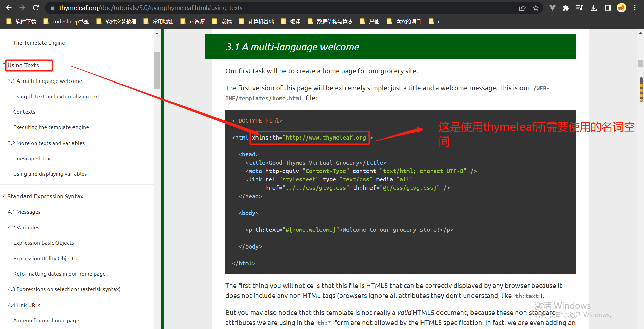This screenshot has width=644, height=329.
Task: Click the sidebar scrollbar up arrow
Action: [x=157, y=33]
